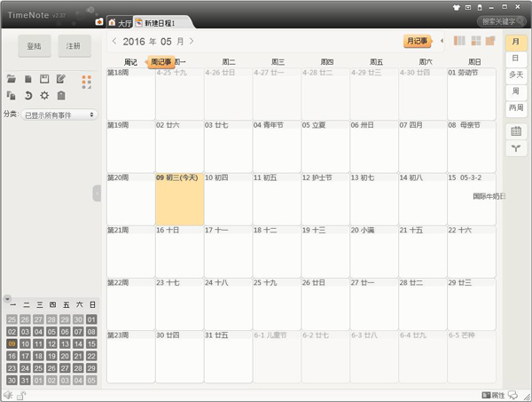Go to next month arrow
The height and width of the screenshot is (402, 532).
[x=192, y=41]
